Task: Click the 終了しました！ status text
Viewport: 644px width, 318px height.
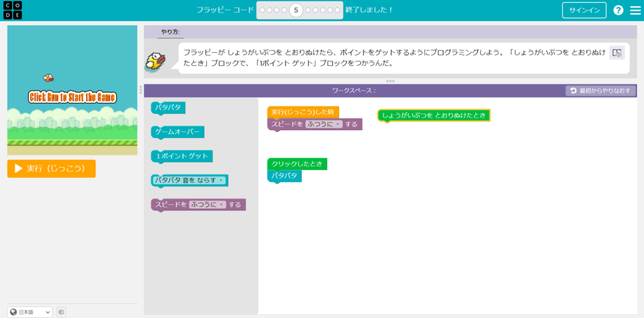Action: coord(369,10)
